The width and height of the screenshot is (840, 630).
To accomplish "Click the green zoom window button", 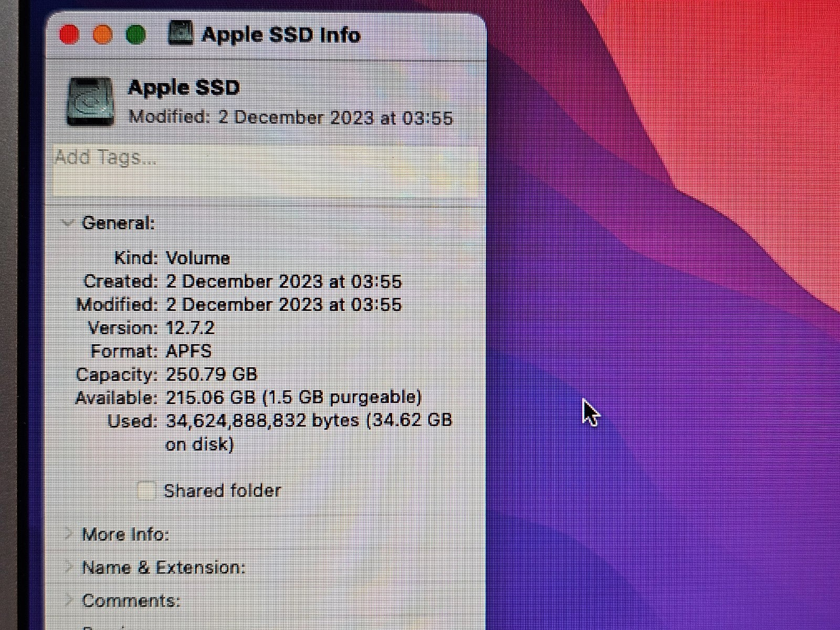I will [136, 35].
